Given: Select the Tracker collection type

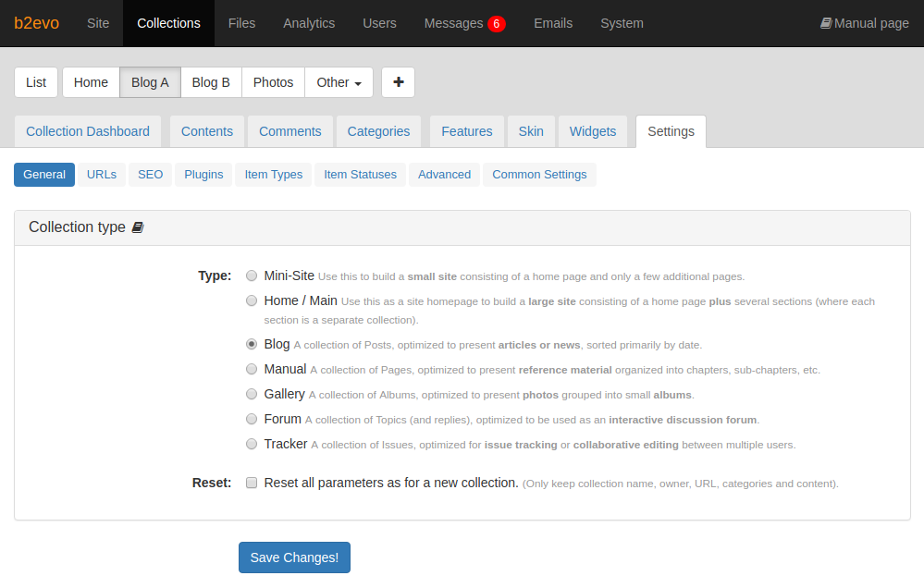Looking at the screenshot, I should [252, 444].
